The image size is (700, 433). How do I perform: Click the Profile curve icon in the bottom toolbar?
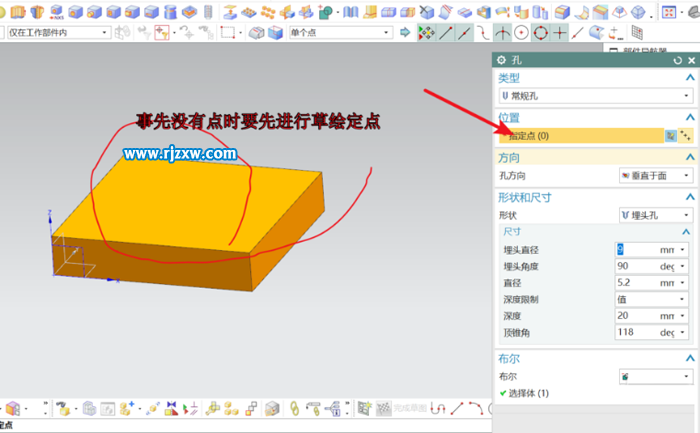[438, 408]
